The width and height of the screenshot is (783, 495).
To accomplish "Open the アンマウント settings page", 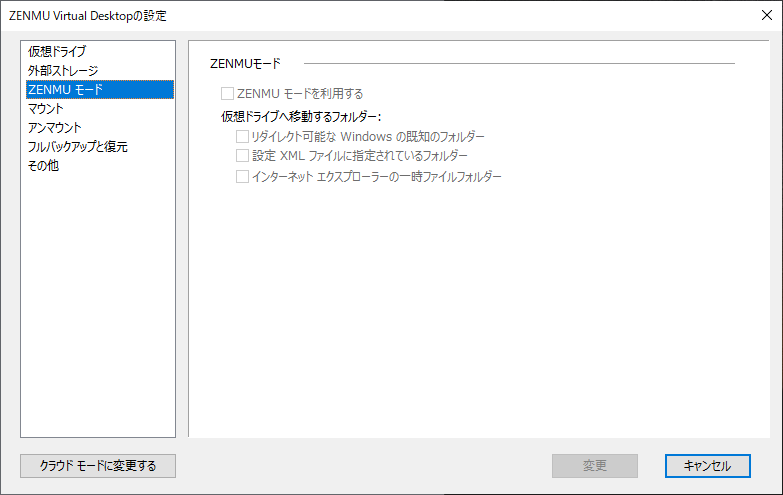I will tap(99, 127).
